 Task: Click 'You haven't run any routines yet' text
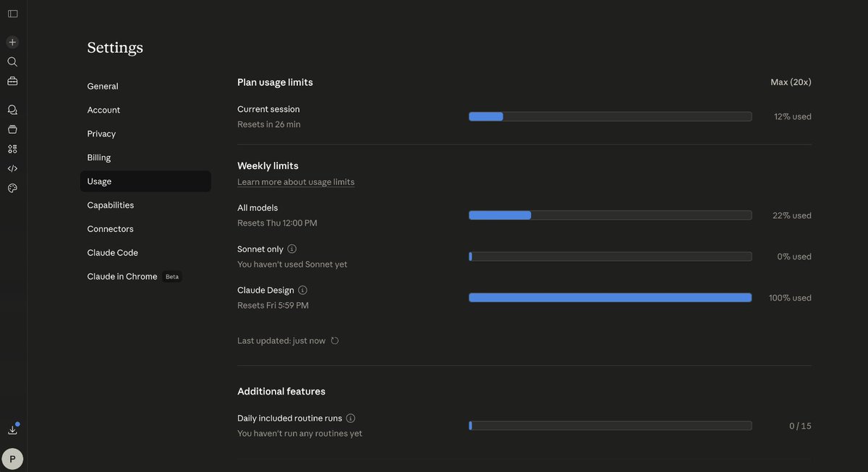(x=299, y=434)
